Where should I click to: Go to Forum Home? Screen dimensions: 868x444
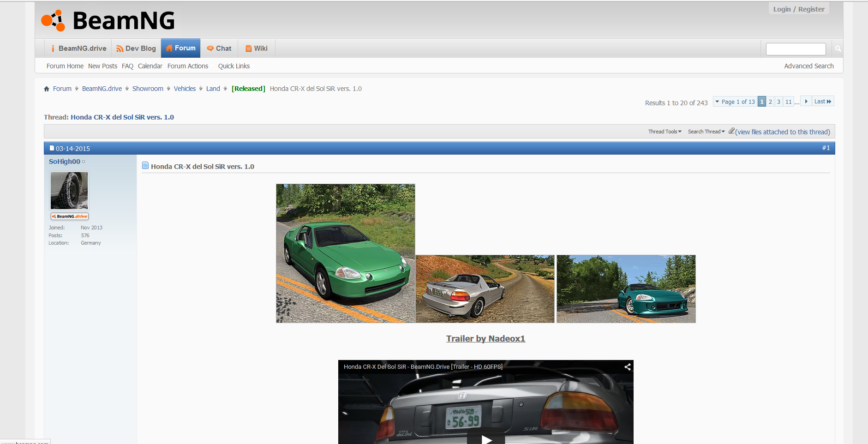65,66
